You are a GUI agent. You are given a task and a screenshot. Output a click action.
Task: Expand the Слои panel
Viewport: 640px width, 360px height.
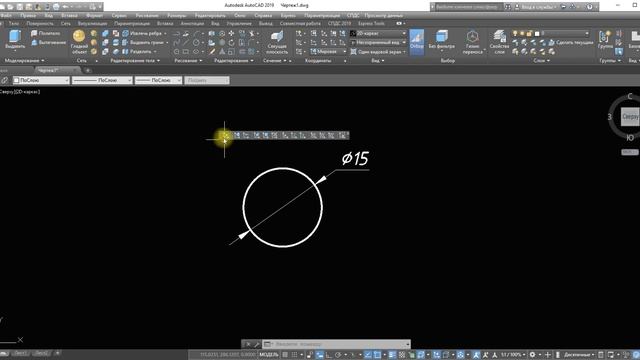[542, 60]
